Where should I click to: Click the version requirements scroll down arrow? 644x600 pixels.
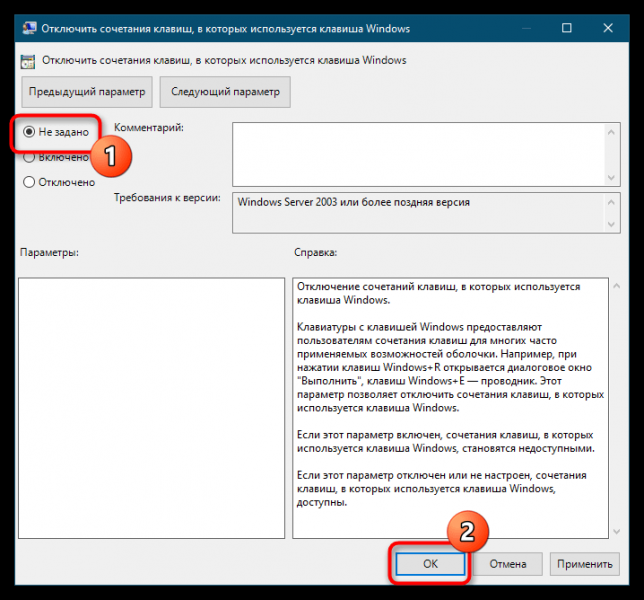[611, 224]
